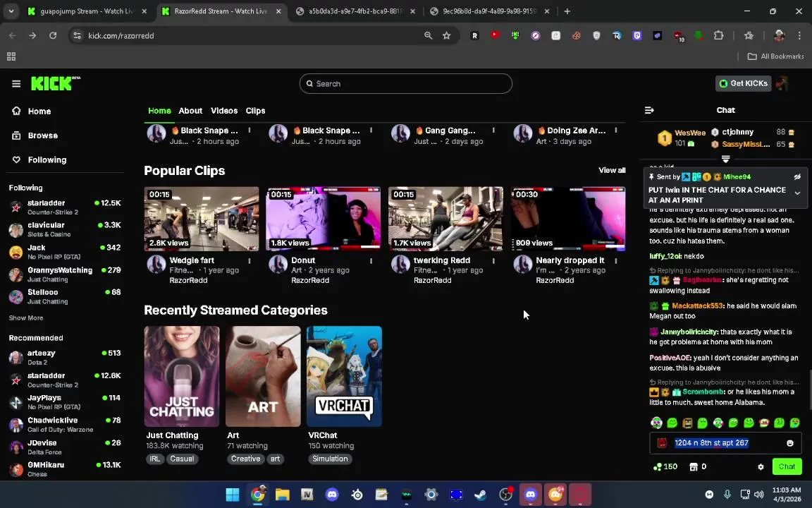812x508 pixels.
Task: Open options for Donut clip
Action: click(371, 261)
